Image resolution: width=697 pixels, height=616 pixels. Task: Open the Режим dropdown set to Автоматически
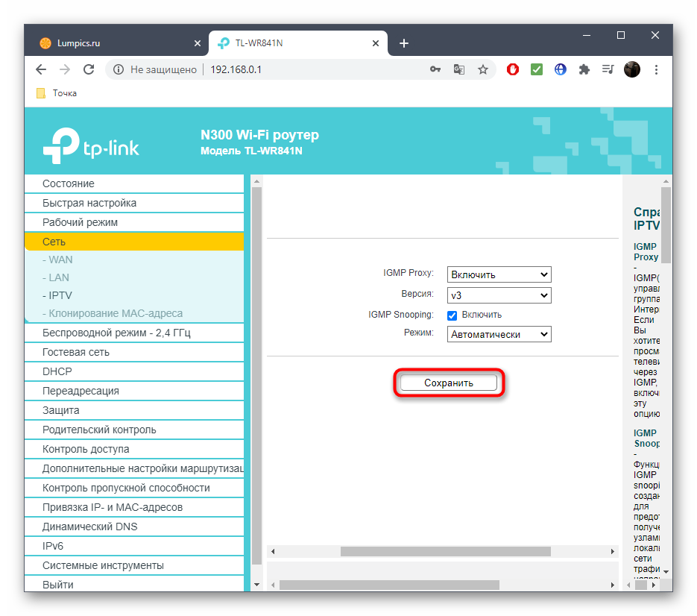pyautogui.click(x=499, y=335)
